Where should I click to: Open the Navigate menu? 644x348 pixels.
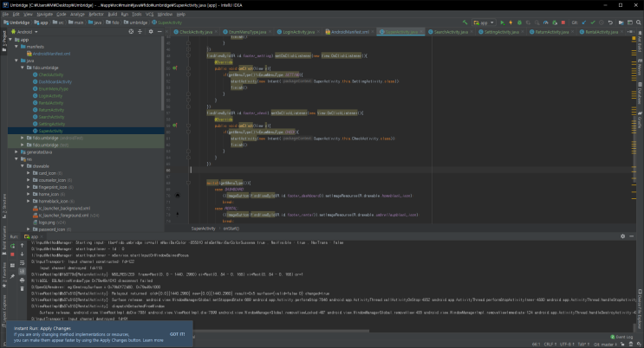[45, 14]
